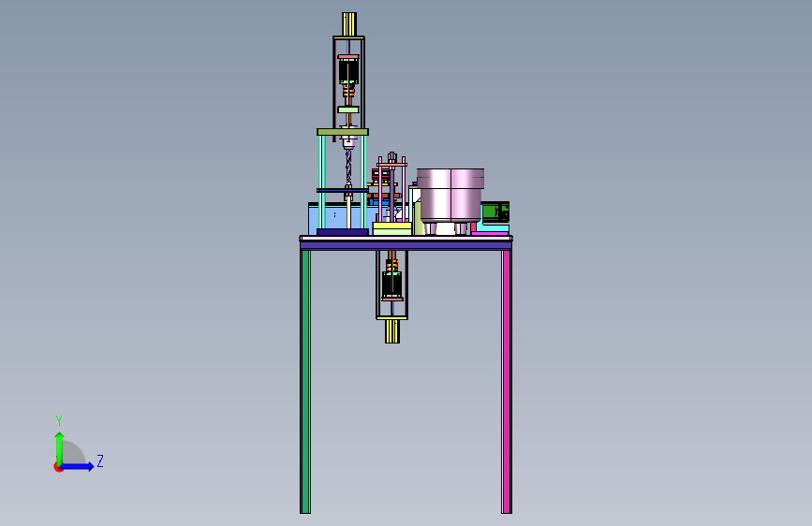Select the light green block in the upper frame
812x526 pixels.
[x=348, y=110]
